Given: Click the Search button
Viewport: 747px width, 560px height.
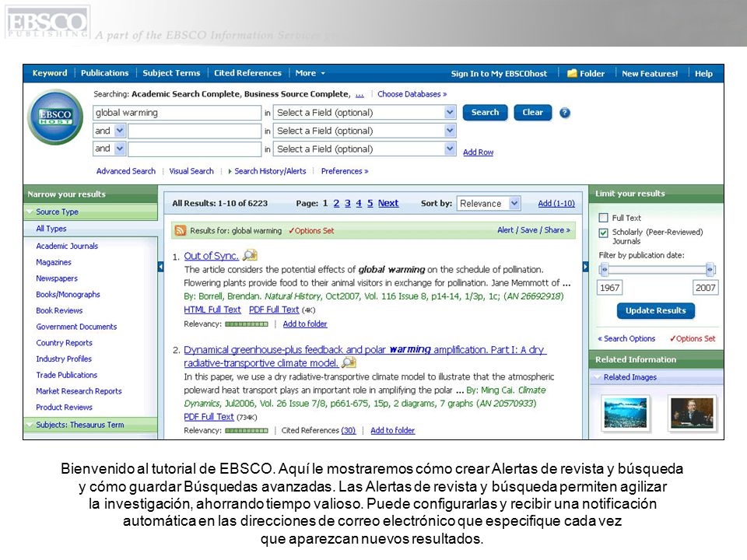Looking at the screenshot, I should point(485,112).
